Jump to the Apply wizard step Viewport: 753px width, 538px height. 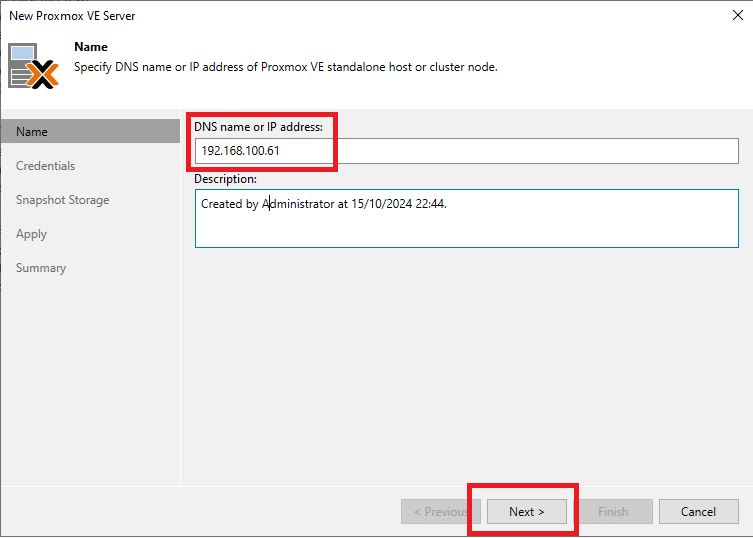click(x=31, y=234)
